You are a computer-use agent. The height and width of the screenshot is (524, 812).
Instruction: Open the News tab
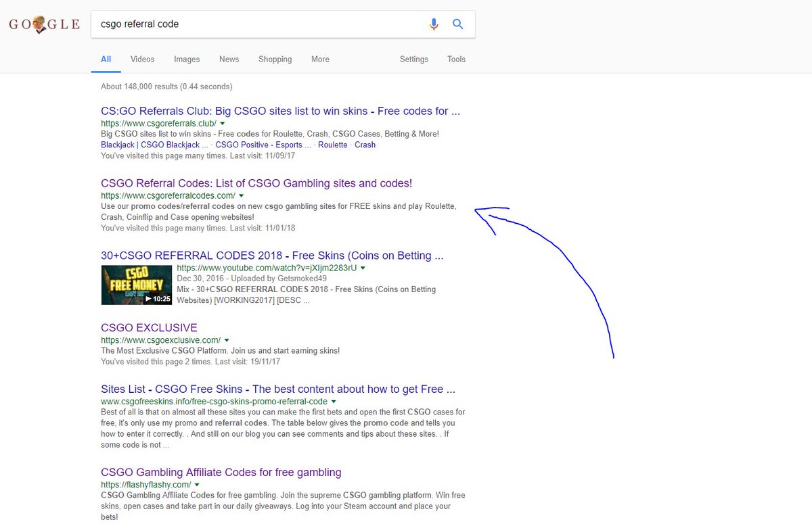pos(229,59)
